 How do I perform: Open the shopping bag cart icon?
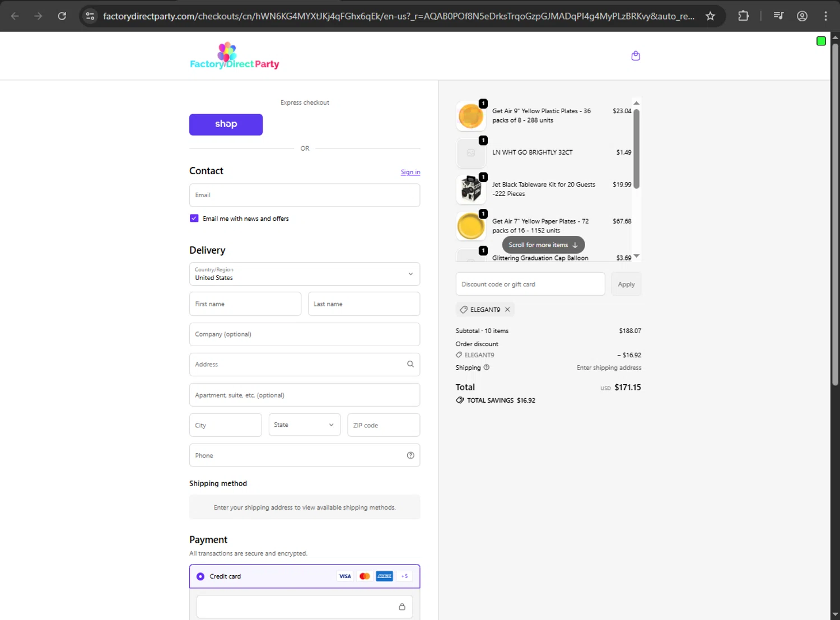(636, 55)
